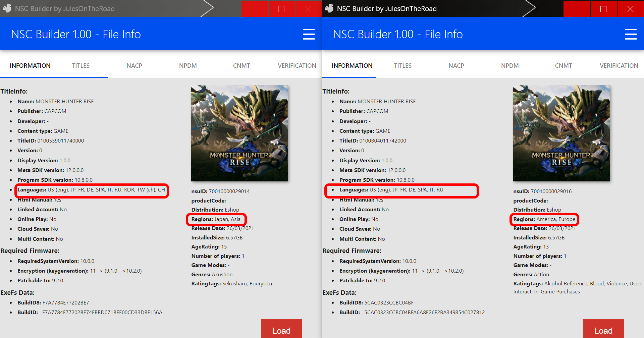
Task: Click Monster Hunter Rise cover in left window
Action: pos(239,133)
